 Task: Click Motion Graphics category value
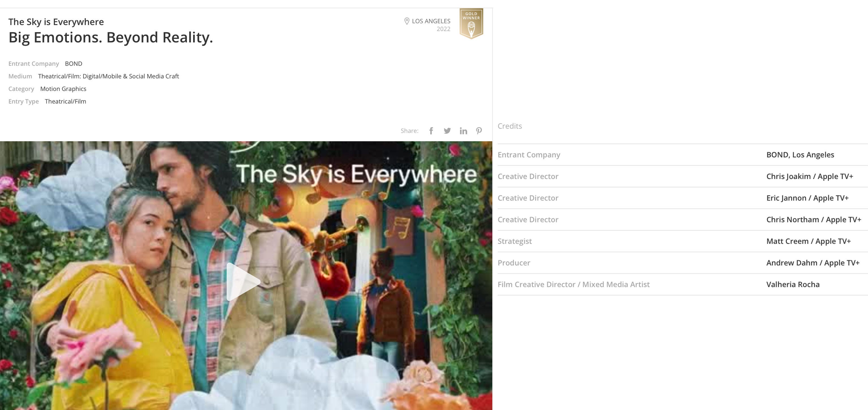tap(63, 89)
